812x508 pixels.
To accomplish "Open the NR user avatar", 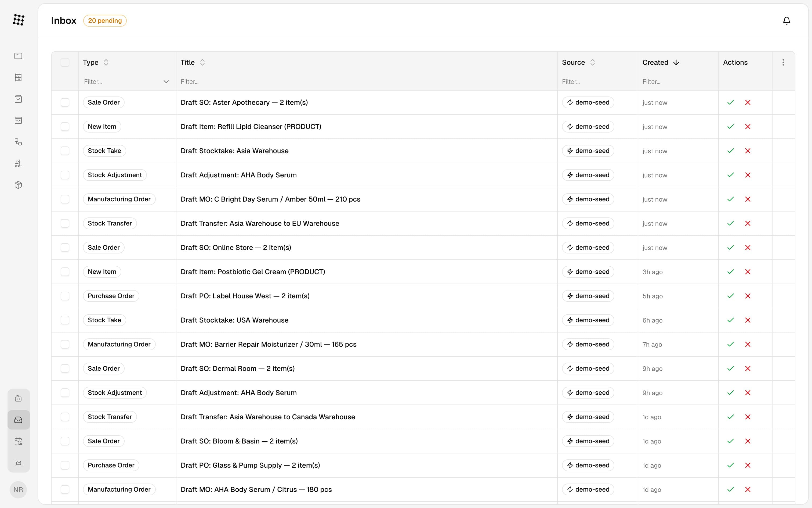I will tap(19, 489).
